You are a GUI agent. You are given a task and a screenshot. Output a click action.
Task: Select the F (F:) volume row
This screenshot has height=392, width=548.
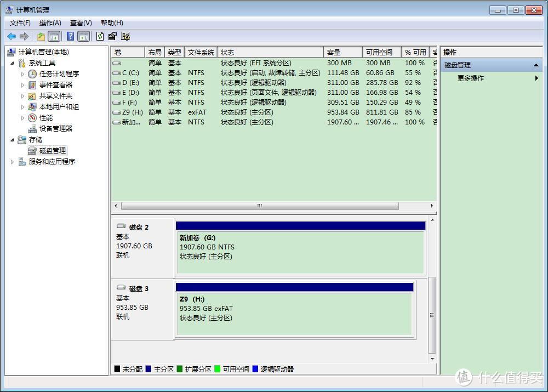[x=274, y=102]
